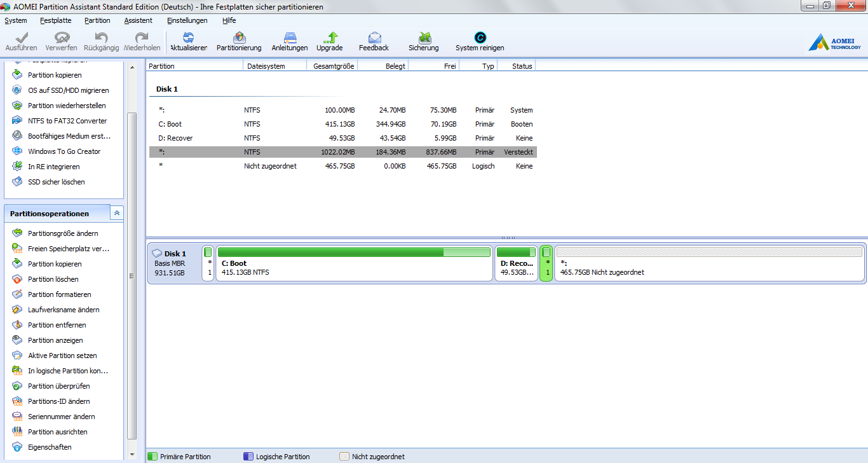Select the unallocated 465.75GB disk map block
Screen dimensions: 868x463
pyautogui.click(x=709, y=264)
